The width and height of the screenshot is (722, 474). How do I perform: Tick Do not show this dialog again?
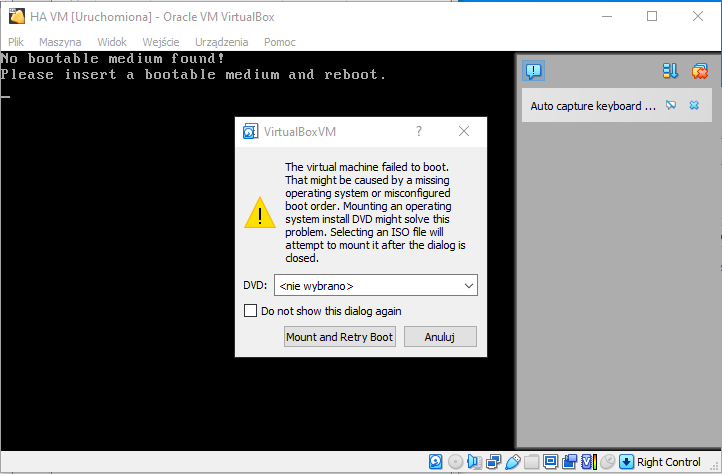[x=250, y=310]
